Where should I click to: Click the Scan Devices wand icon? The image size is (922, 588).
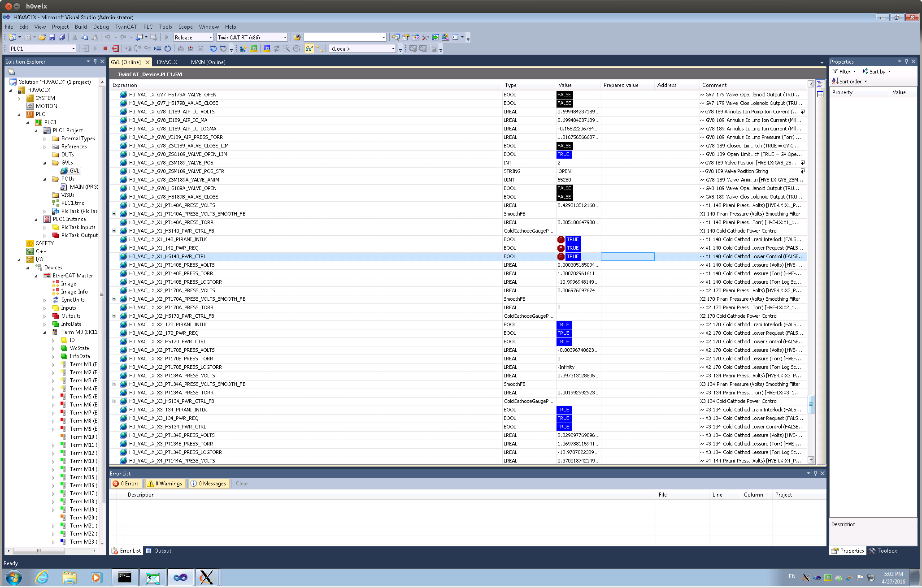coord(287,48)
